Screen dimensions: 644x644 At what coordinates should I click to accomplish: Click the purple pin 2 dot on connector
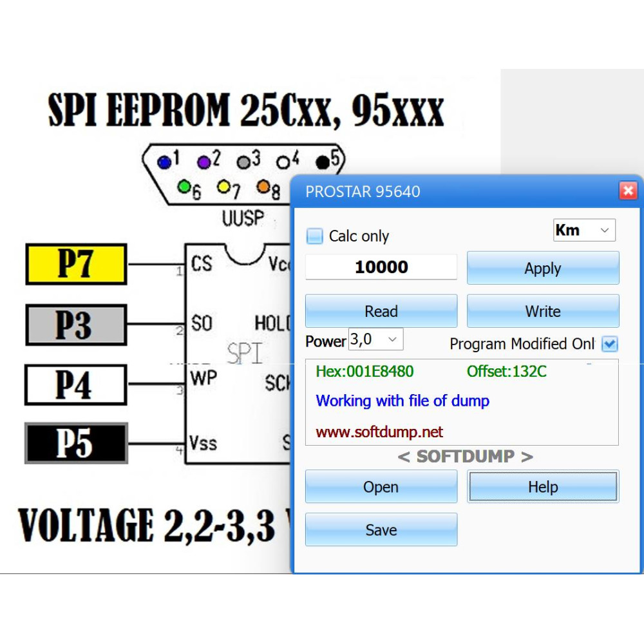(204, 162)
